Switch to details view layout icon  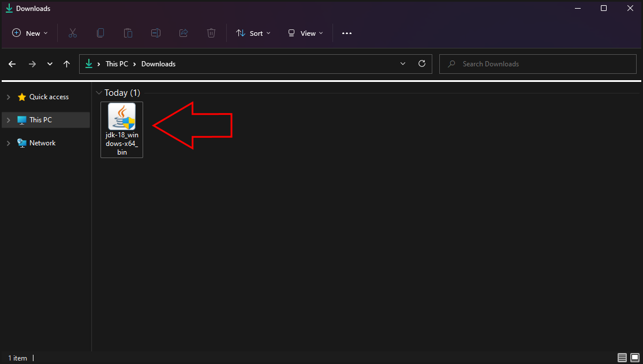pyautogui.click(x=622, y=358)
